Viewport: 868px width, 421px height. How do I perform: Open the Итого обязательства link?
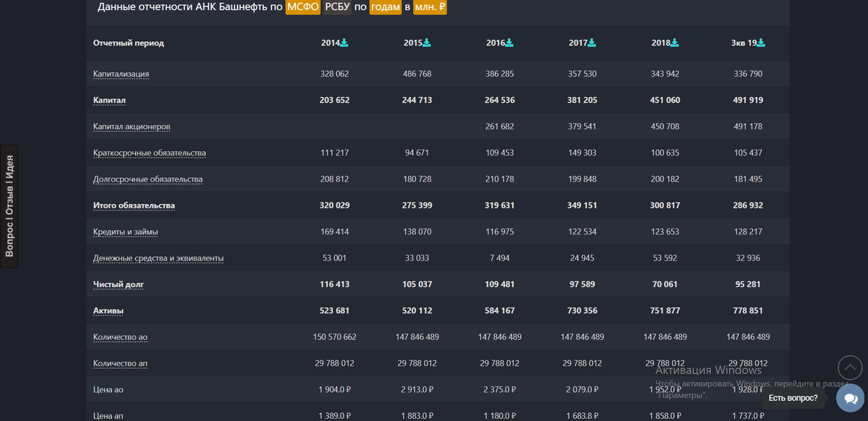pos(134,205)
